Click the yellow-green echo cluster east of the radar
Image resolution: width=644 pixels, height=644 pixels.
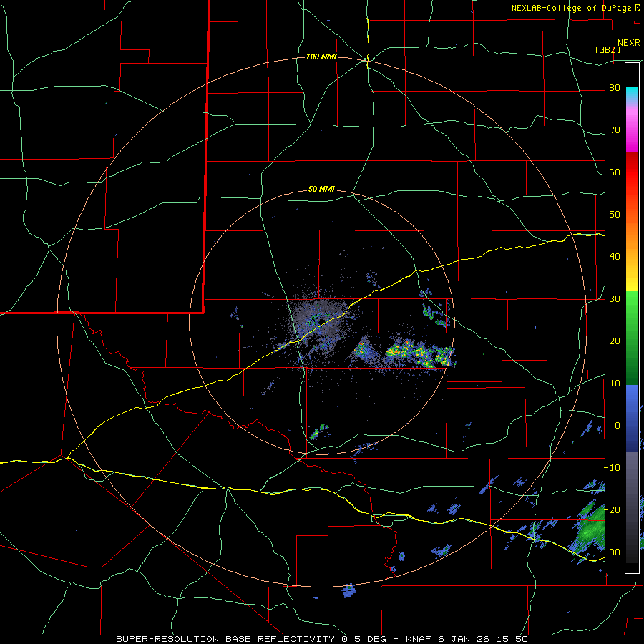(420, 354)
